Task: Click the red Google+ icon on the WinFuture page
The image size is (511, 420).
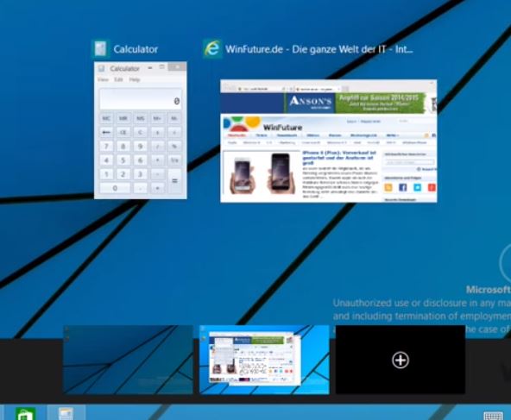Action: [x=432, y=187]
